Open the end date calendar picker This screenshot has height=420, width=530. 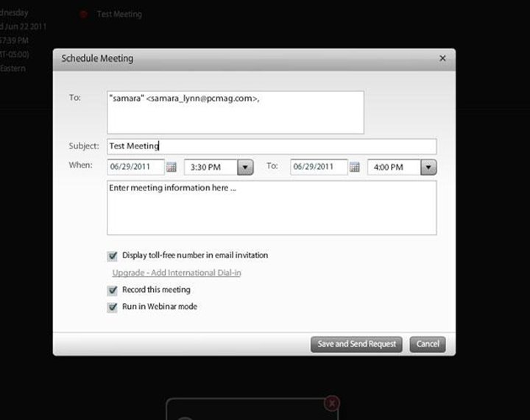coord(355,167)
